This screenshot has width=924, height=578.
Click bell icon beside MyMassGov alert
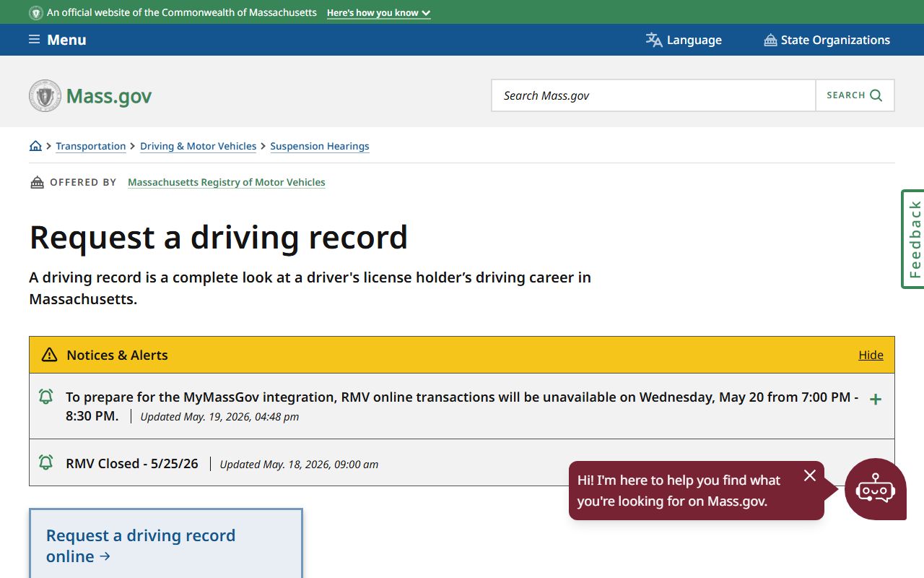(x=45, y=397)
